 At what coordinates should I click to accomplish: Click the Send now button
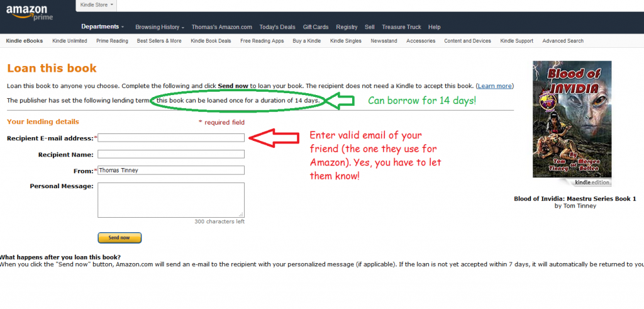[119, 237]
